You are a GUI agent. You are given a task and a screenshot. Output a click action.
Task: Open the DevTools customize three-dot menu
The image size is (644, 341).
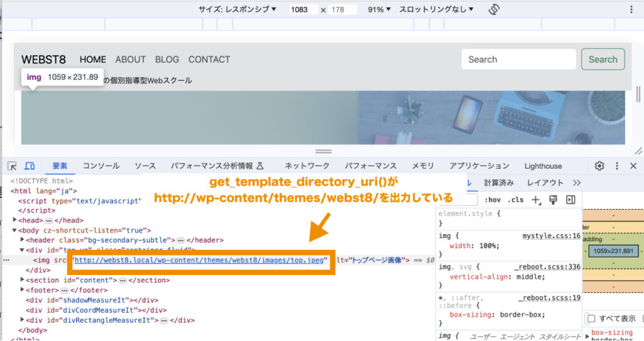pos(617,166)
